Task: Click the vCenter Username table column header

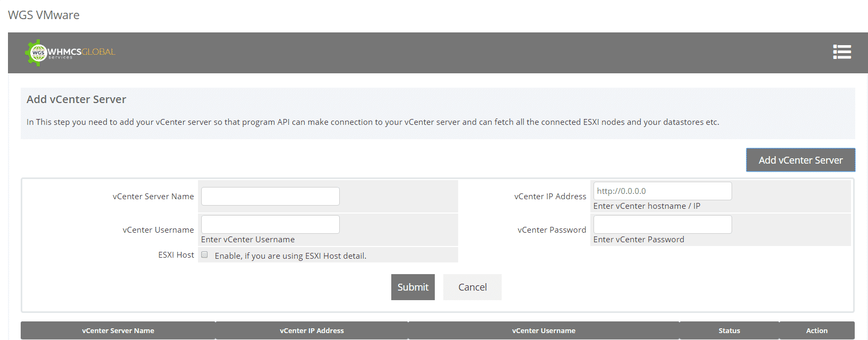Action: pos(544,330)
